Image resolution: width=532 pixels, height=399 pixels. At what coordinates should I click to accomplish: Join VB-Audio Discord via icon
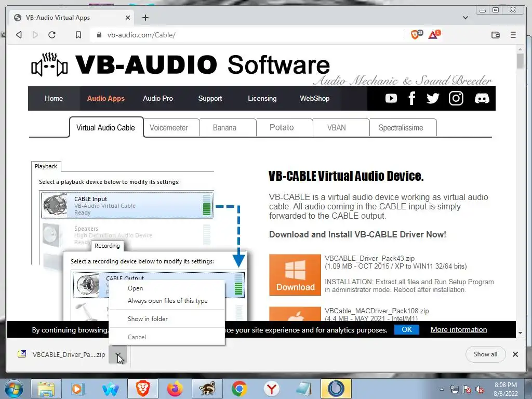point(482,98)
